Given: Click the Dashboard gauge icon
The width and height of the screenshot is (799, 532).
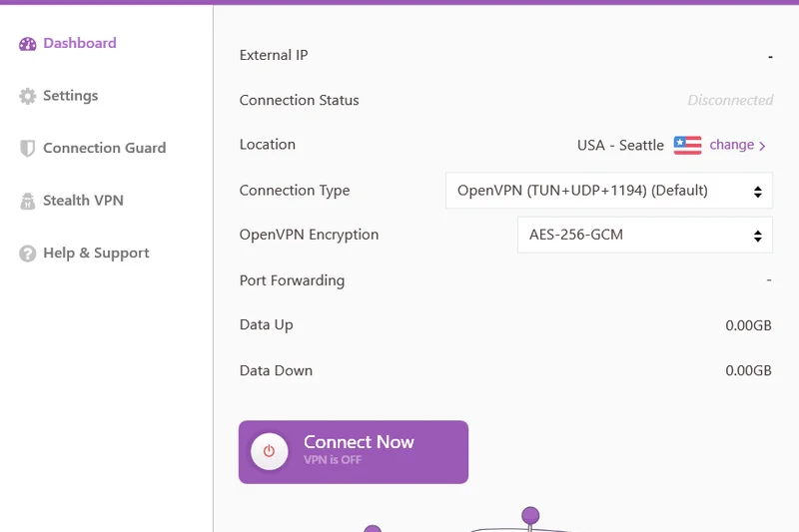Looking at the screenshot, I should pyautogui.click(x=28, y=44).
